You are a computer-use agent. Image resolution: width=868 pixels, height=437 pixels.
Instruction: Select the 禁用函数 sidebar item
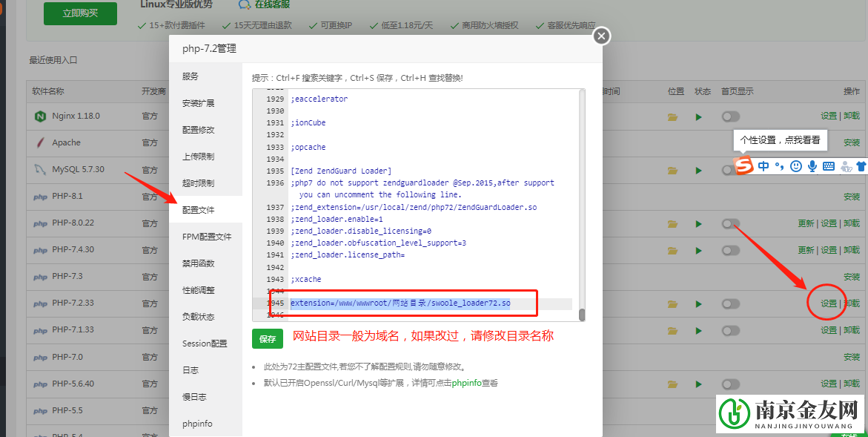199,263
